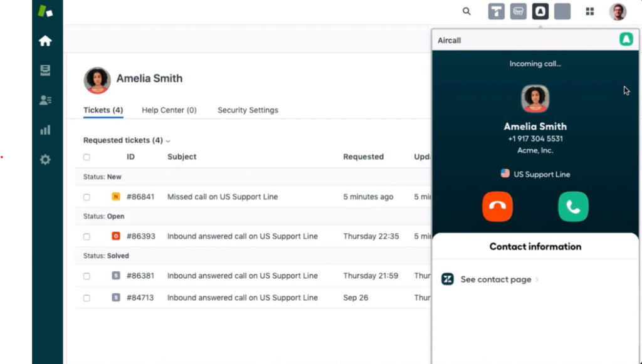
Task: Select checkbox for ticket #84713
Action: click(87, 298)
